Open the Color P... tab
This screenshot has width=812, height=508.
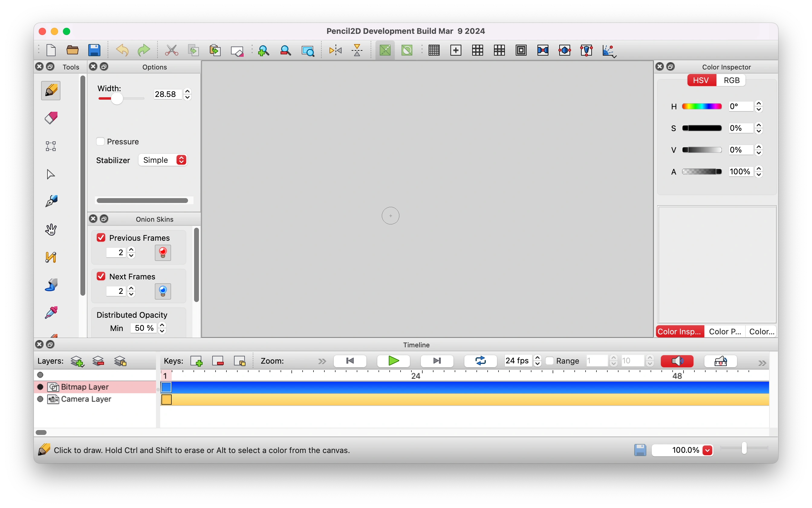pyautogui.click(x=725, y=332)
